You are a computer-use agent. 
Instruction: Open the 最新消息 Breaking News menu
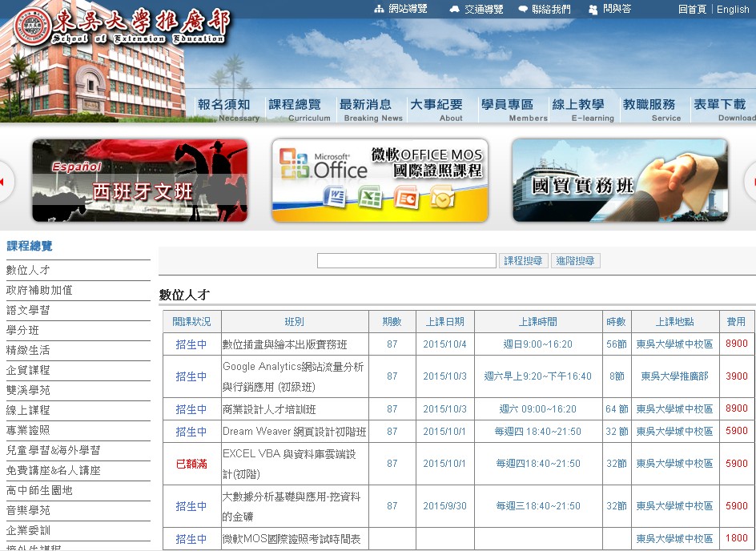370,110
